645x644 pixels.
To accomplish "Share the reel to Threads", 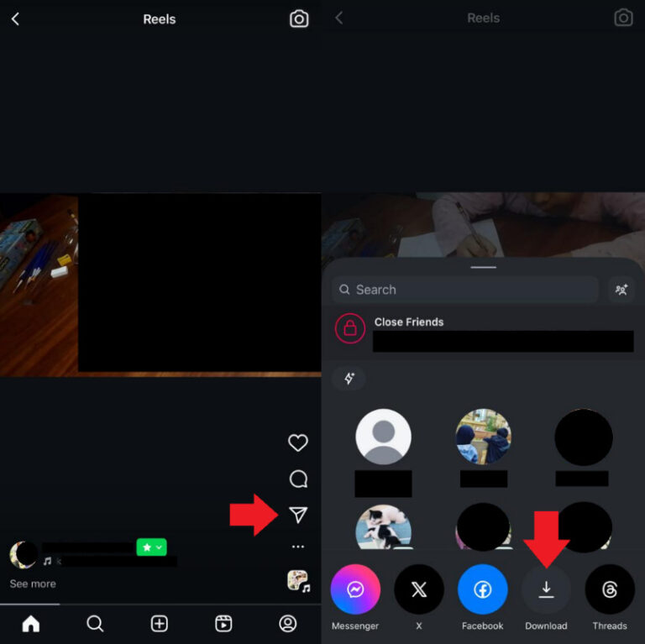I will [610, 589].
